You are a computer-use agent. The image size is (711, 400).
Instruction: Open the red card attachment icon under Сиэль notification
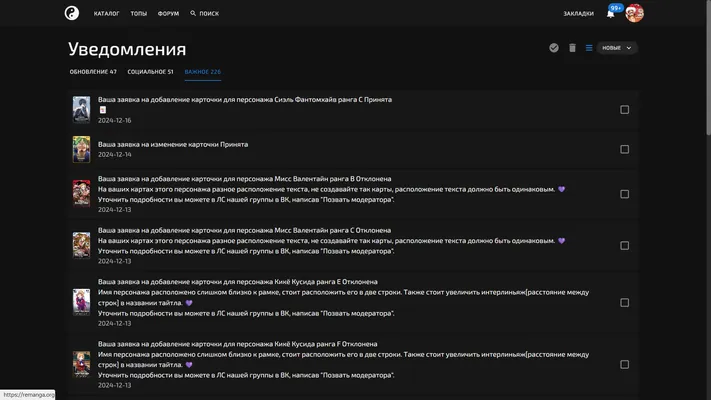click(x=103, y=110)
